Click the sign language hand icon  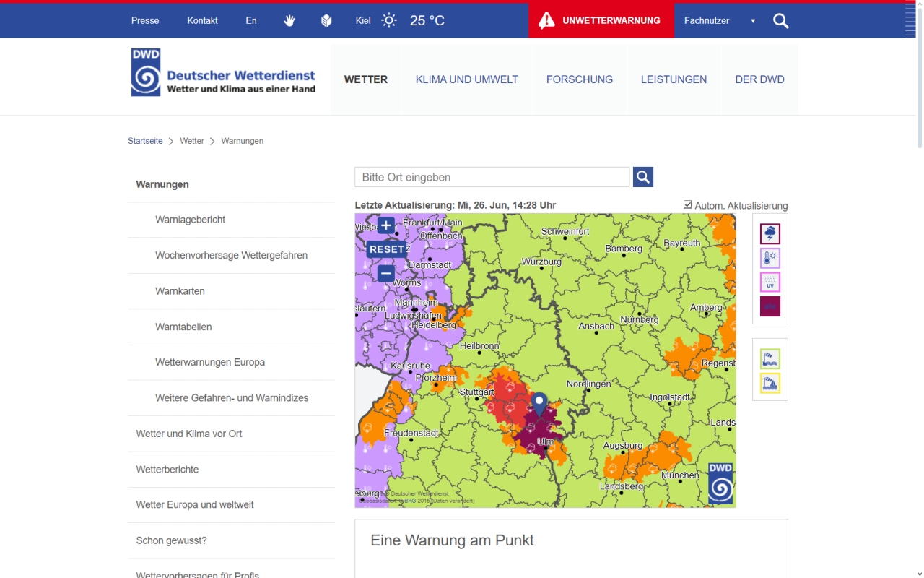[x=289, y=20]
